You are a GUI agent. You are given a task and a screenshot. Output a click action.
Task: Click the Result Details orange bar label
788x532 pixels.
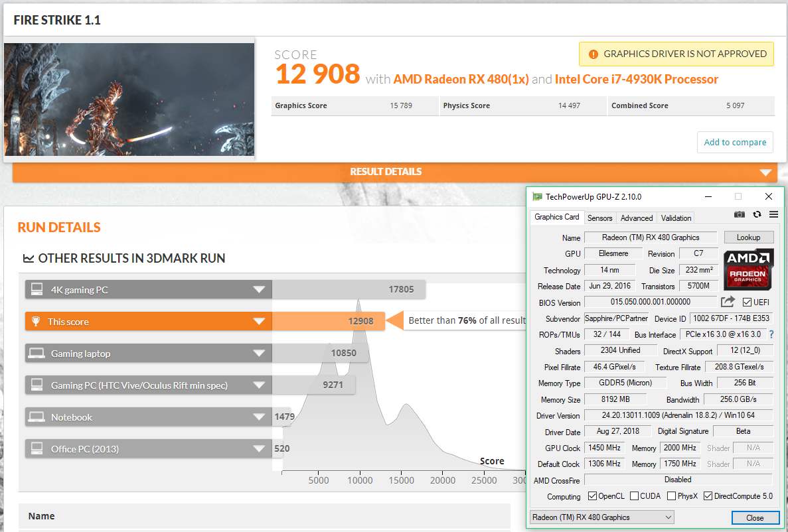point(386,172)
